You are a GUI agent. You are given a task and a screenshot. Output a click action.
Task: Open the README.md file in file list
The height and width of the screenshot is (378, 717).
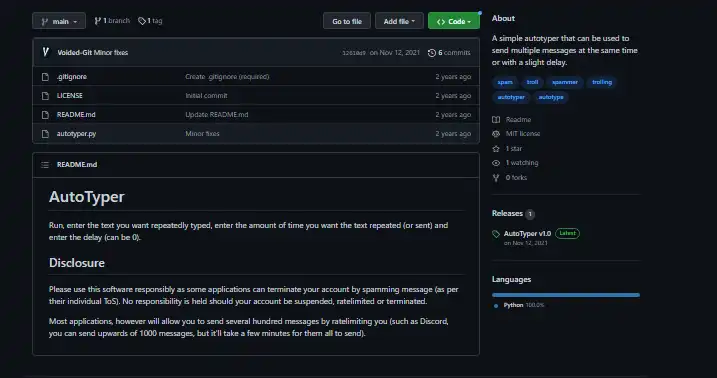(x=76, y=115)
